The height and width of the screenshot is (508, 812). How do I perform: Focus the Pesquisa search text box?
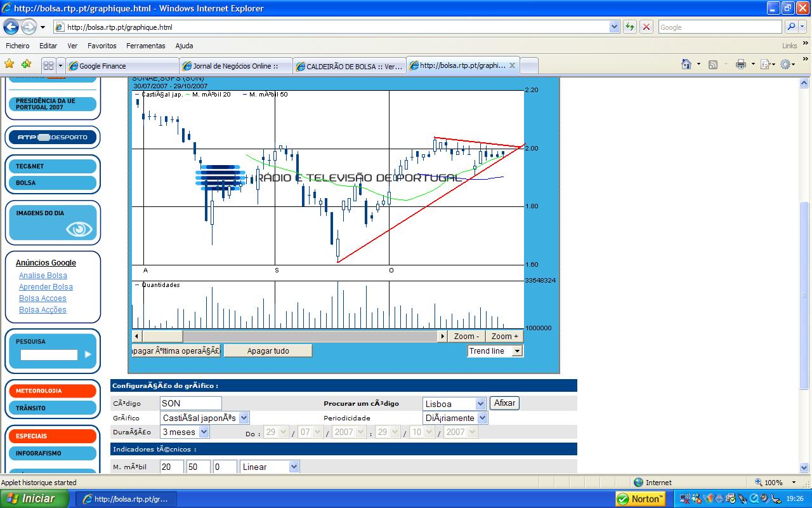click(x=49, y=355)
